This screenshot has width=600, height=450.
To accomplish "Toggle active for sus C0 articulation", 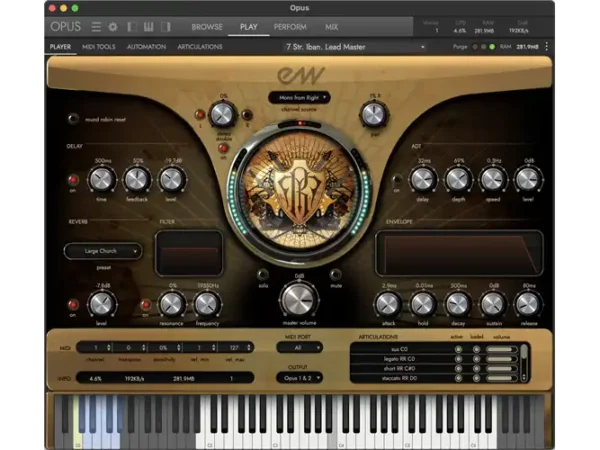I will point(458,349).
